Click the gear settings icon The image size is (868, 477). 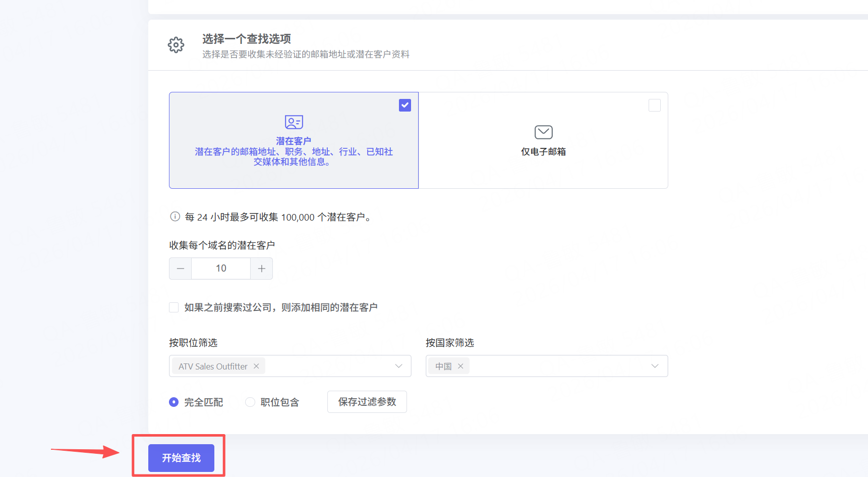pos(176,45)
